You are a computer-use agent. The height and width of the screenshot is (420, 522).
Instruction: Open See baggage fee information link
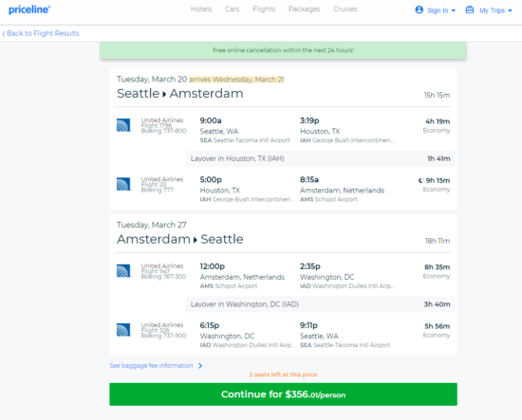(x=152, y=365)
